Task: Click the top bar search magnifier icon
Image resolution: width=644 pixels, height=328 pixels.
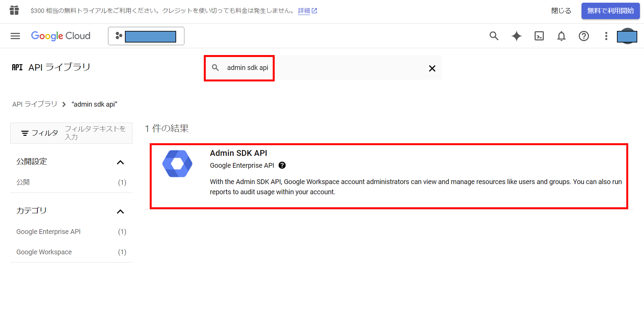Action: pos(494,36)
